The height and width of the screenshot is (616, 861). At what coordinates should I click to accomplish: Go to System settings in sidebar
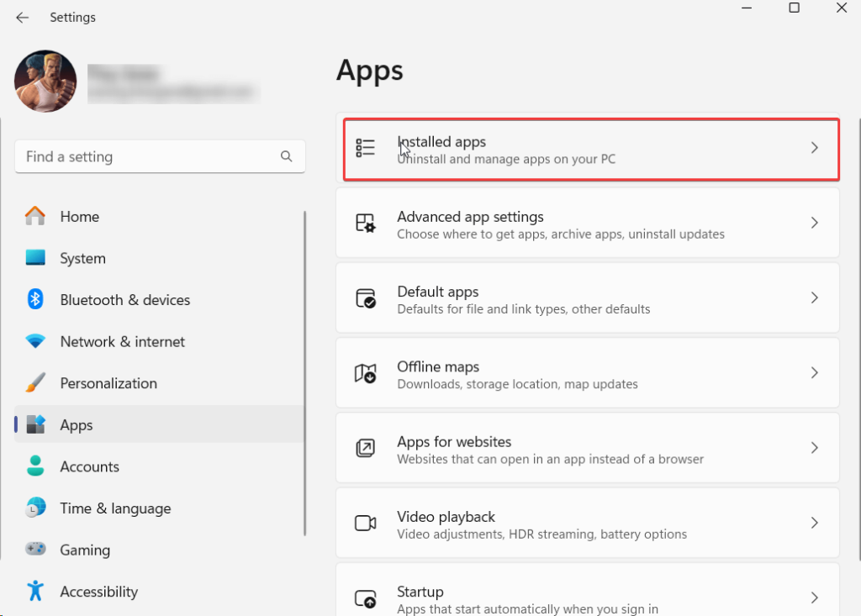pos(82,259)
